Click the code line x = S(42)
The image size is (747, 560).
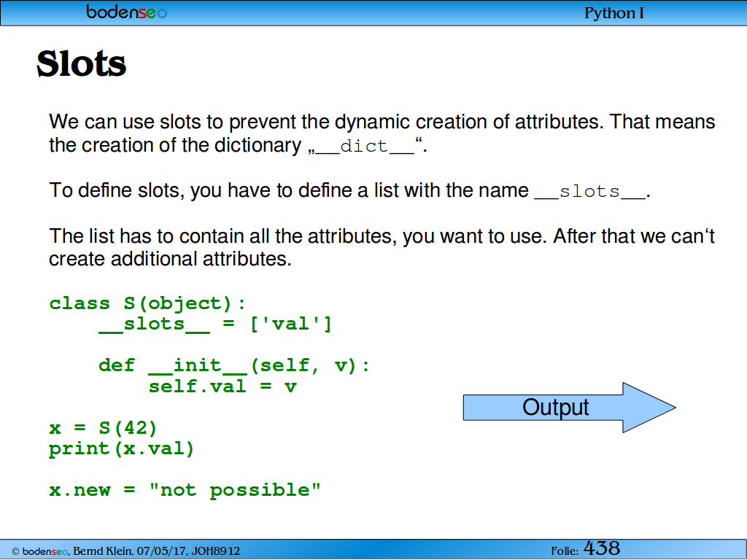coord(103,427)
